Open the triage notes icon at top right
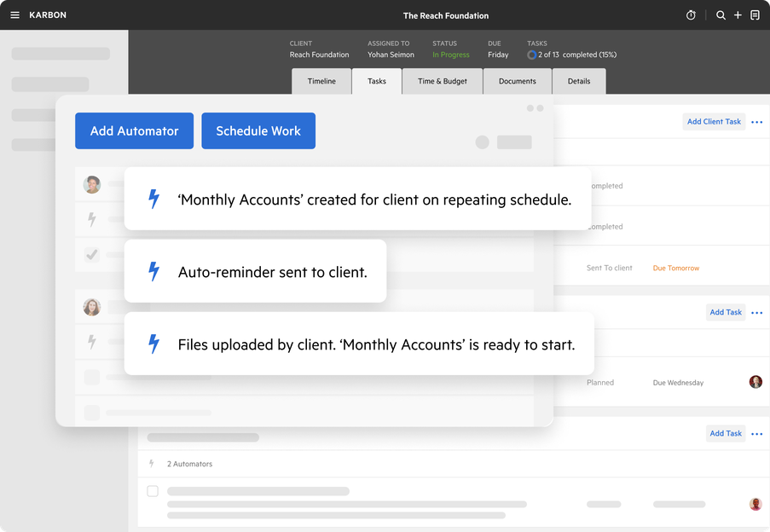 (x=756, y=14)
